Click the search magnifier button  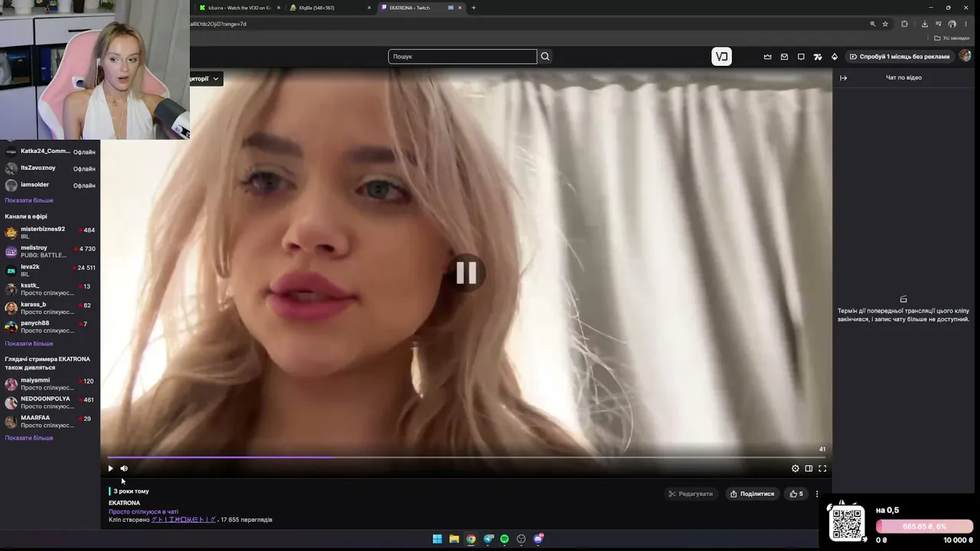tap(545, 57)
